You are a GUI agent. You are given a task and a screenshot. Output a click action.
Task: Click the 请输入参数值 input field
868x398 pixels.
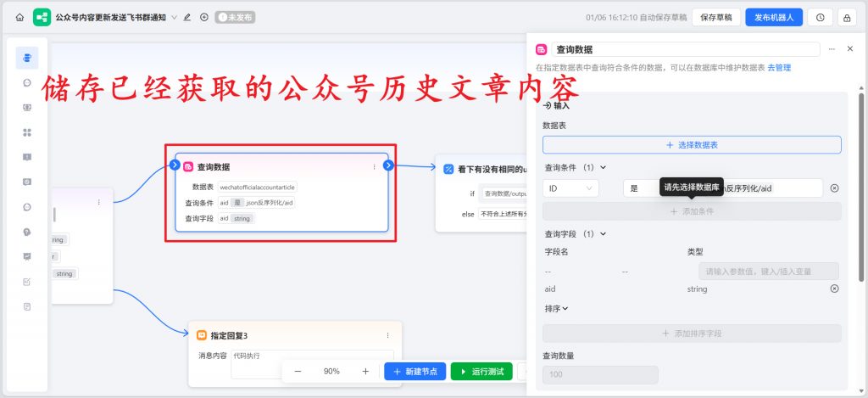coord(769,272)
